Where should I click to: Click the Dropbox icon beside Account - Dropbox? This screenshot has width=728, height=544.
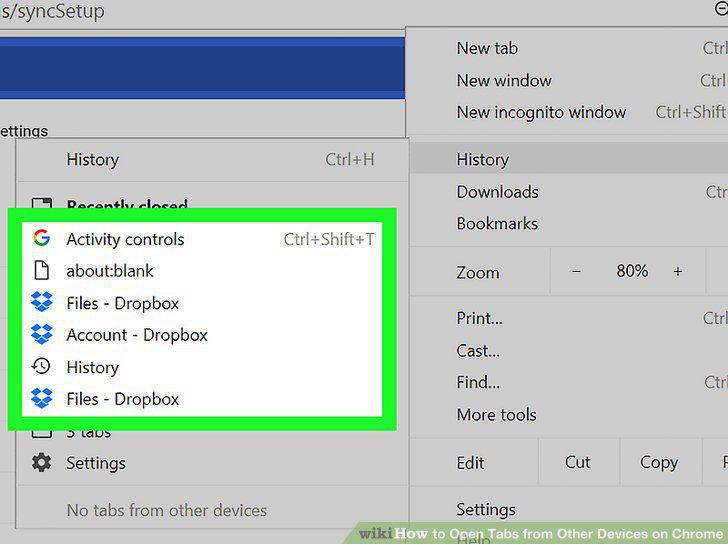point(42,334)
